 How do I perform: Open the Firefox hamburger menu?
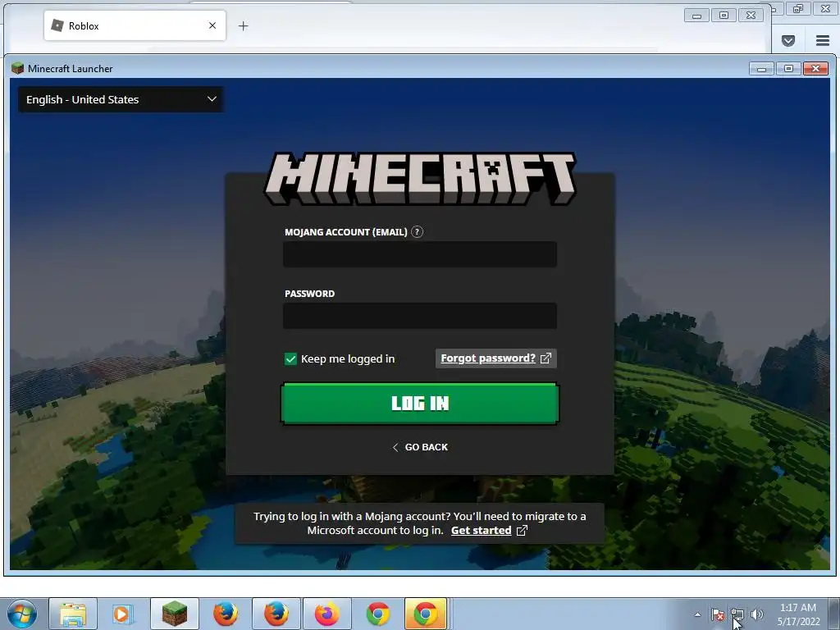[x=823, y=41]
